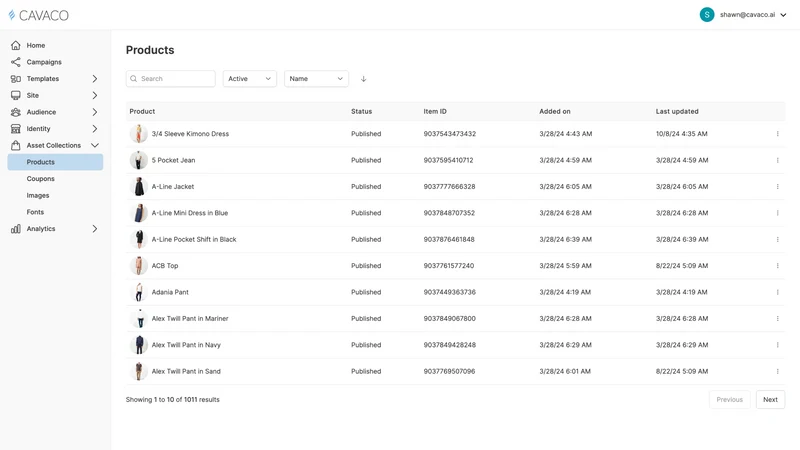This screenshot has height=450, width=800.
Task: Click the product Search field
Action: [170, 79]
